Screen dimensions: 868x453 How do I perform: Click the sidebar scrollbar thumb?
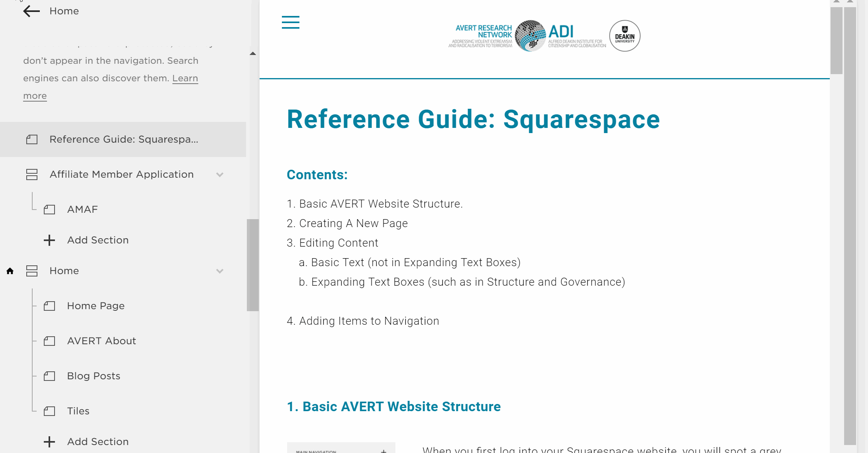[253, 265]
